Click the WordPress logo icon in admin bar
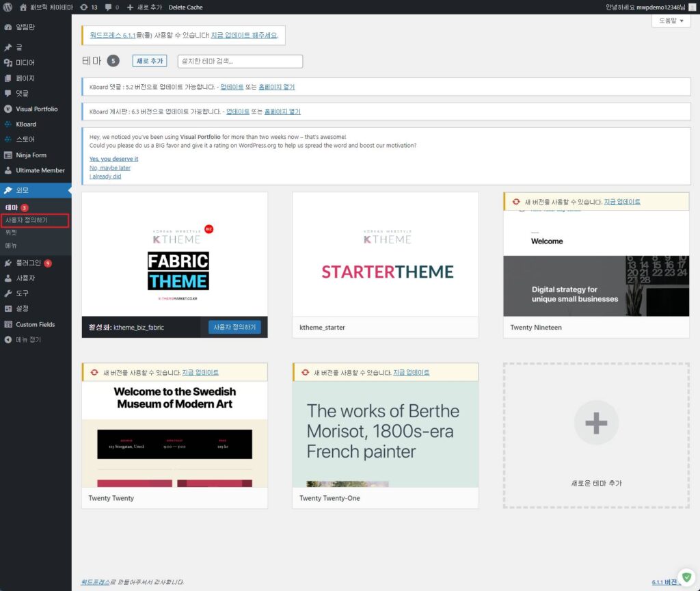Image resolution: width=700 pixels, height=591 pixels. [x=8, y=7]
